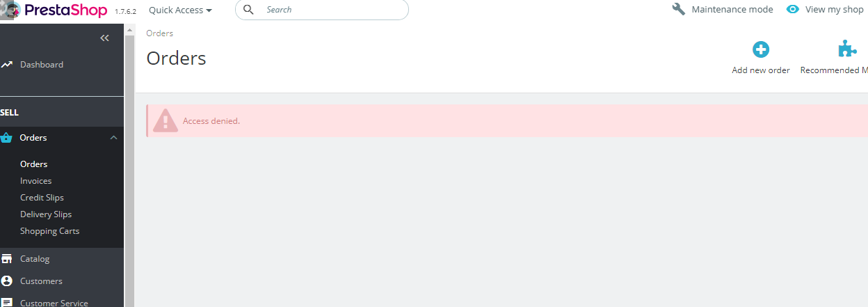Collapse sidebar with double-chevron icon
The width and height of the screenshot is (868, 307).
(x=104, y=38)
